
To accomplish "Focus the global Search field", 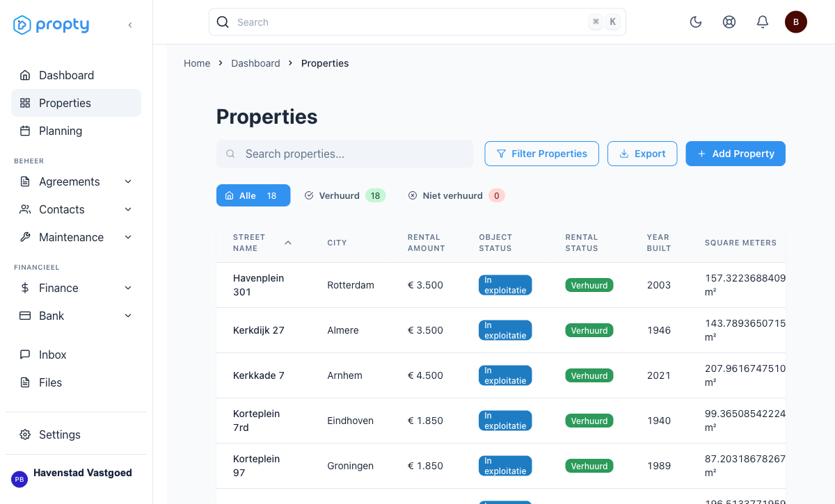I will (x=417, y=22).
